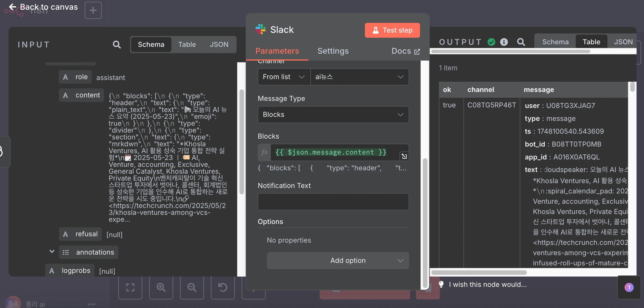Click the output horizontal scrollbar at bottom
This screenshot has height=308, width=644.
pos(479,272)
